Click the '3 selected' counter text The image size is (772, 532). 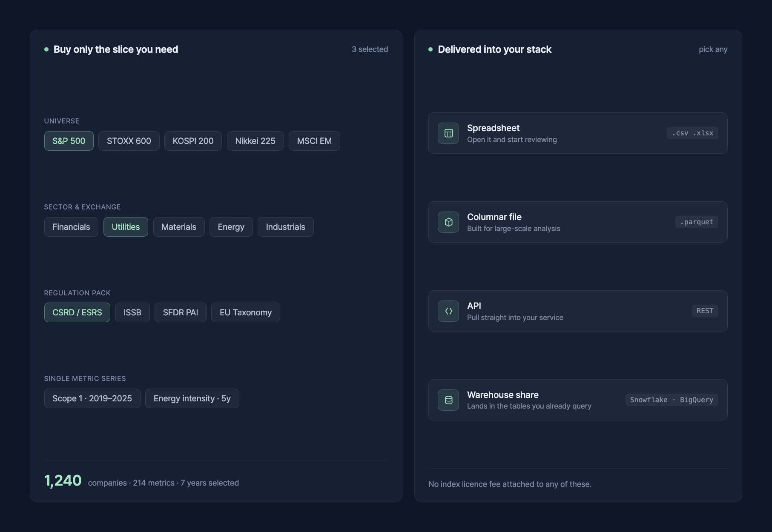click(x=370, y=49)
